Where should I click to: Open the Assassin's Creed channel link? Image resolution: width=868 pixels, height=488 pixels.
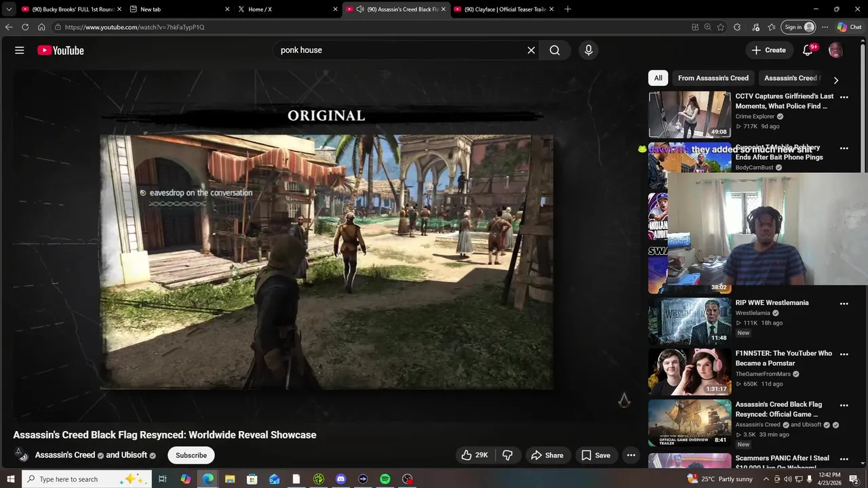(65, 455)
